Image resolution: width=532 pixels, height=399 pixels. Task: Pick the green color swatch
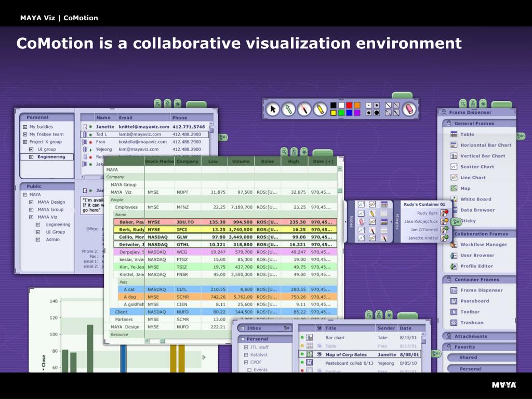click(341, 113)
